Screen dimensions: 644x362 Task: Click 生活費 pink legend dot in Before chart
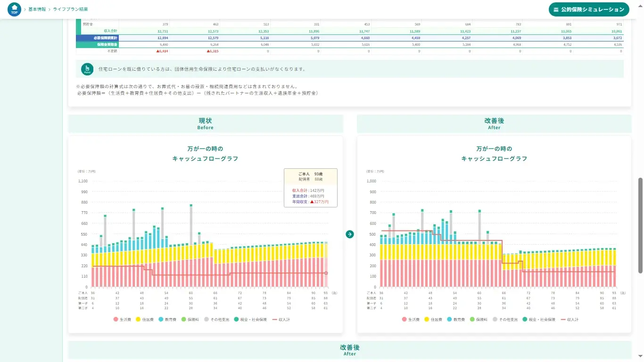[116, 320]
